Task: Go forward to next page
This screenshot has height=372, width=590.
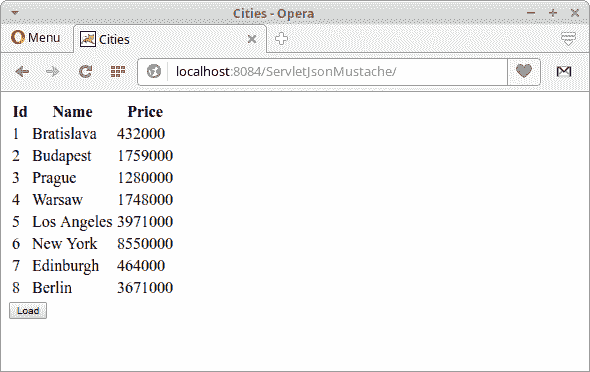Action: [x=52, y=71]
